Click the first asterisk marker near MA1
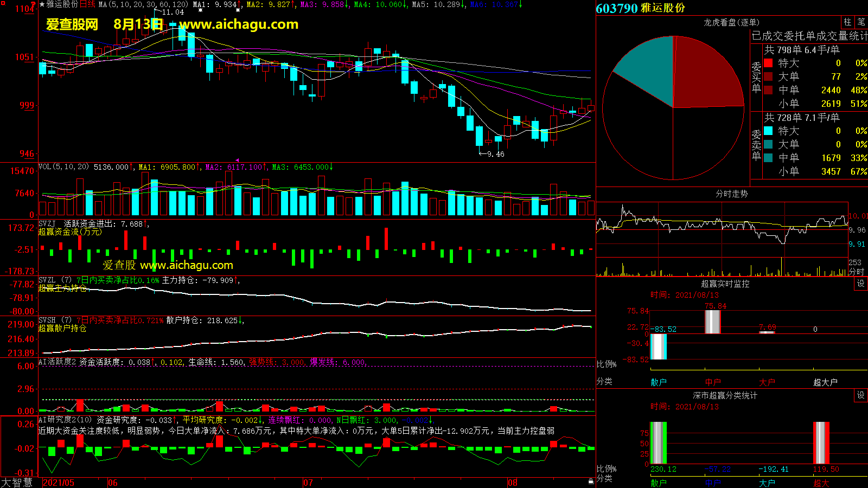This screenshot has height=488, width=868. point(200,10)
